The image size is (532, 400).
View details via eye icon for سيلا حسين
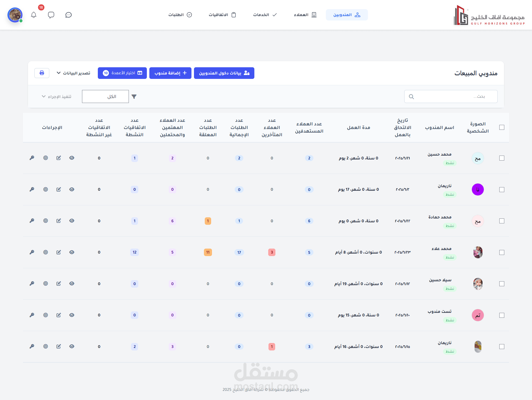pyautogui.click(x=72, y=283)
